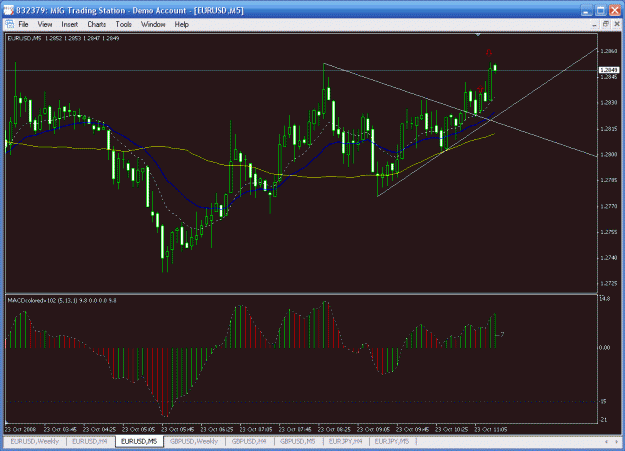
Task: Minimize the MIG Trading Station window
Action: [586, 11]
